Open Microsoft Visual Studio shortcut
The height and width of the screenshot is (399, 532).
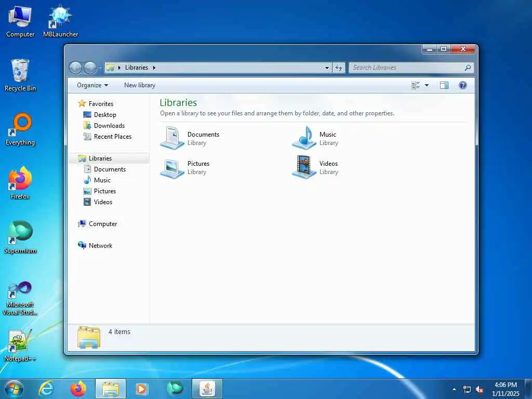tap(20, 299)
